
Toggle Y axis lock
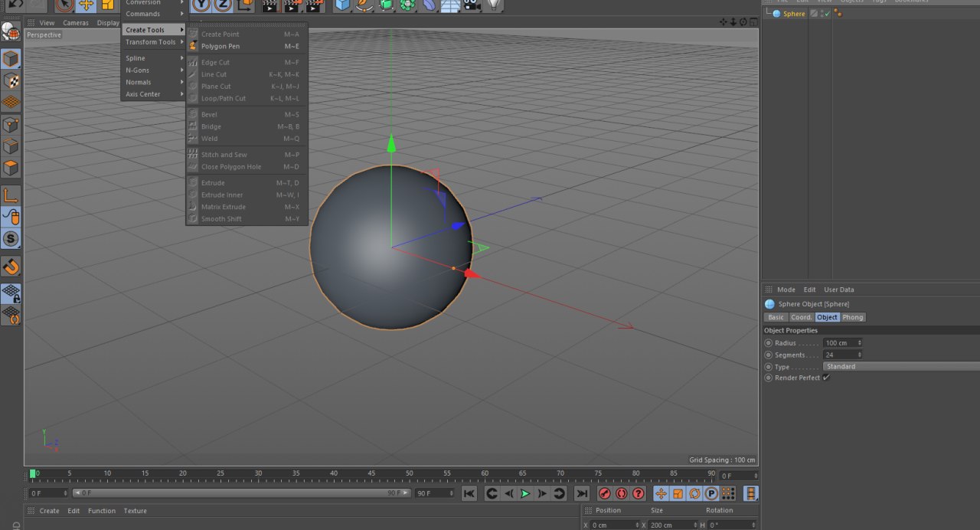coord(201,5)
